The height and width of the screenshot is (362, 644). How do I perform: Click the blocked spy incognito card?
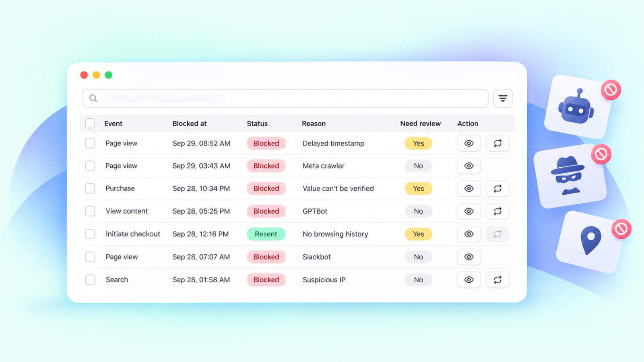click(x=570, y=176)
